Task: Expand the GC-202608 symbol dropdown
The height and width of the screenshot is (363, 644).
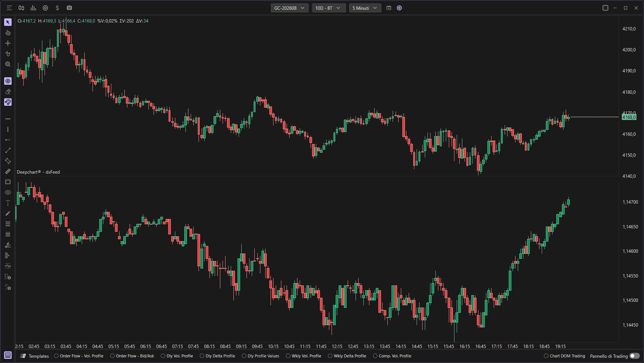Action: 290,8
